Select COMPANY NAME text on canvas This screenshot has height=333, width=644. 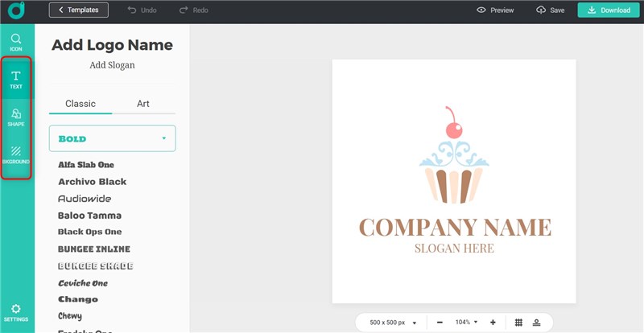click(x=455, y=227)
